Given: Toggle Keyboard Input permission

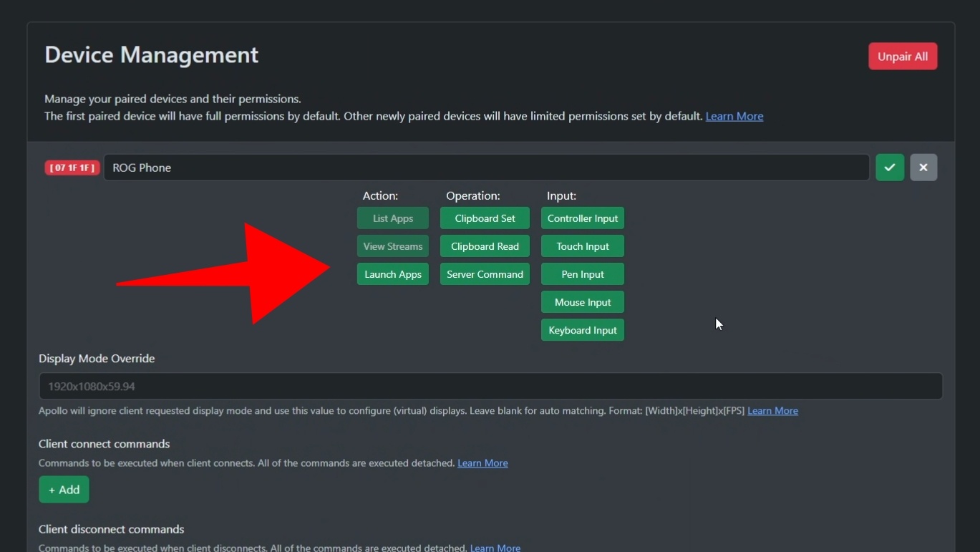Looking at the screenshot, I should click(583, 330).
